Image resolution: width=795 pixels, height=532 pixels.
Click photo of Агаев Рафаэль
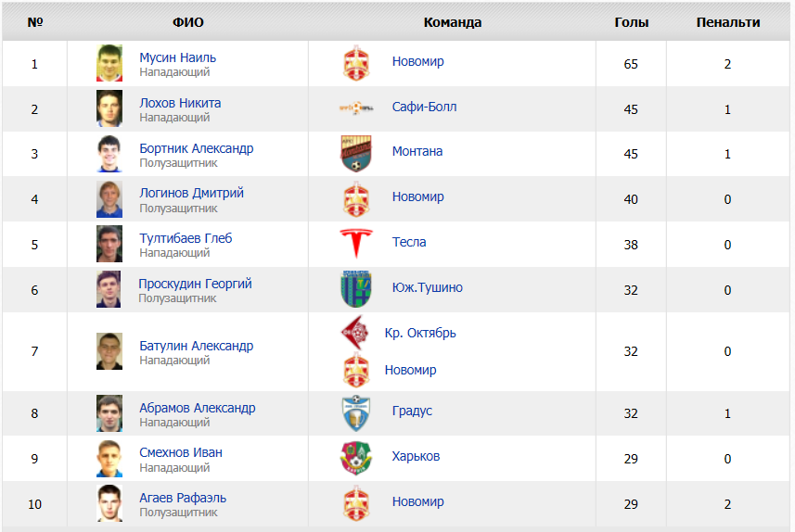[109, 503]
